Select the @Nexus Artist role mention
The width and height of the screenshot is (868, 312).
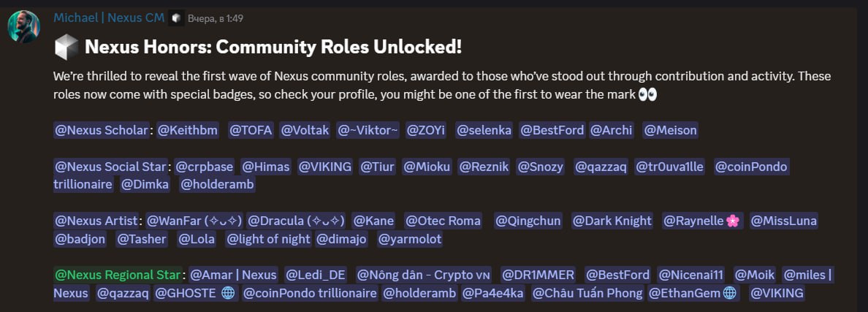96,221
